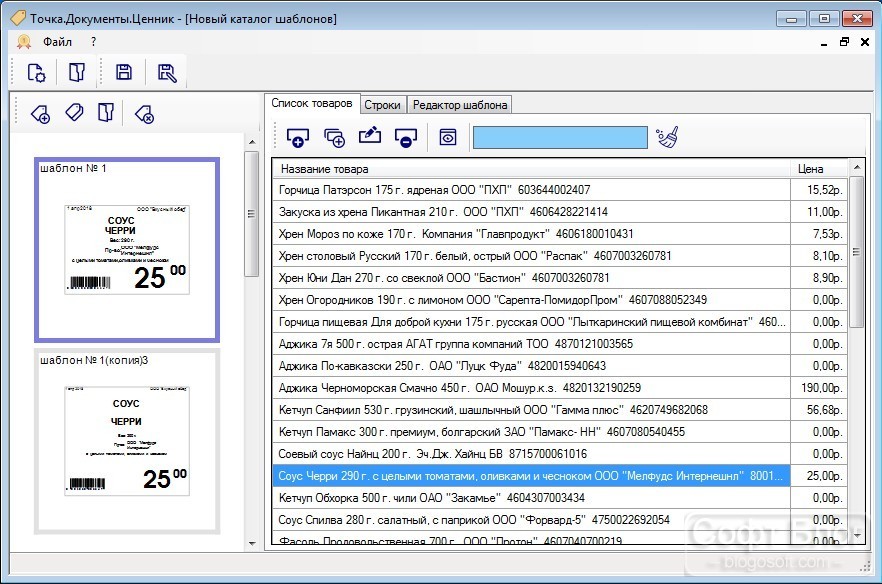Switch to the Строки tab

click(382, 105)
